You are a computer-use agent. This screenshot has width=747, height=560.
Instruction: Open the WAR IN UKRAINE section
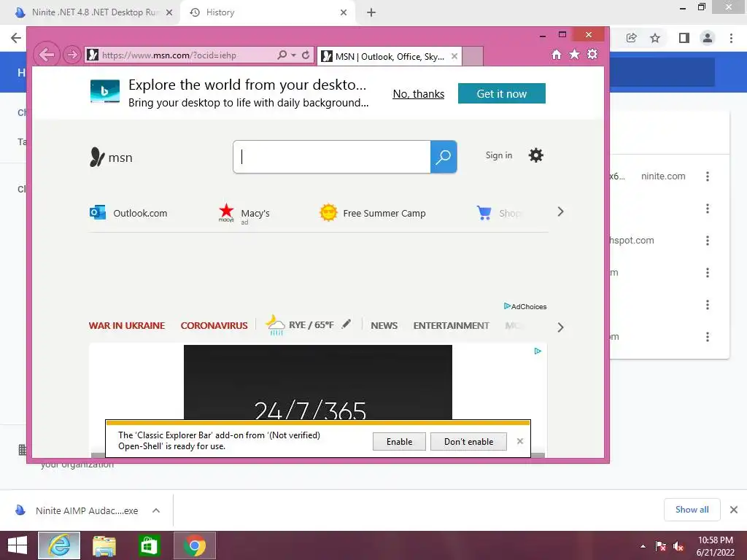tap(127, 326)
